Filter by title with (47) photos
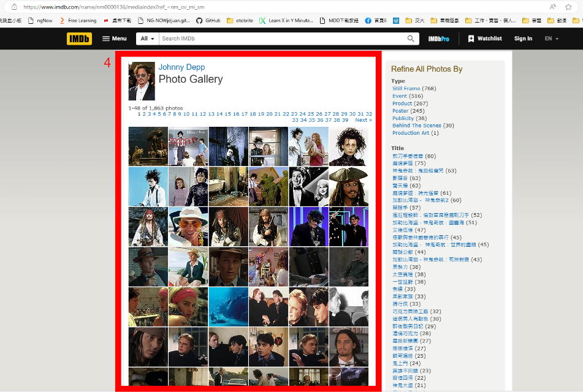 [x=403, y=230]
